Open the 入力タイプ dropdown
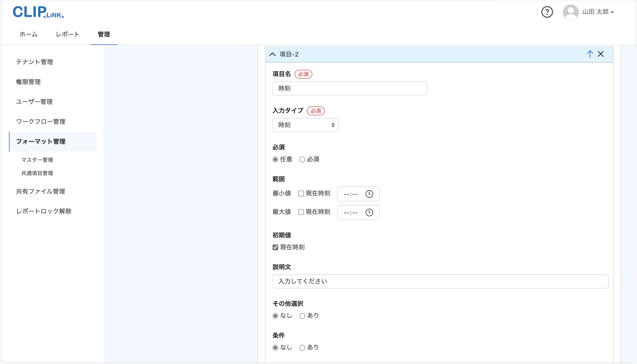637x364 pixels. [305, 125]
